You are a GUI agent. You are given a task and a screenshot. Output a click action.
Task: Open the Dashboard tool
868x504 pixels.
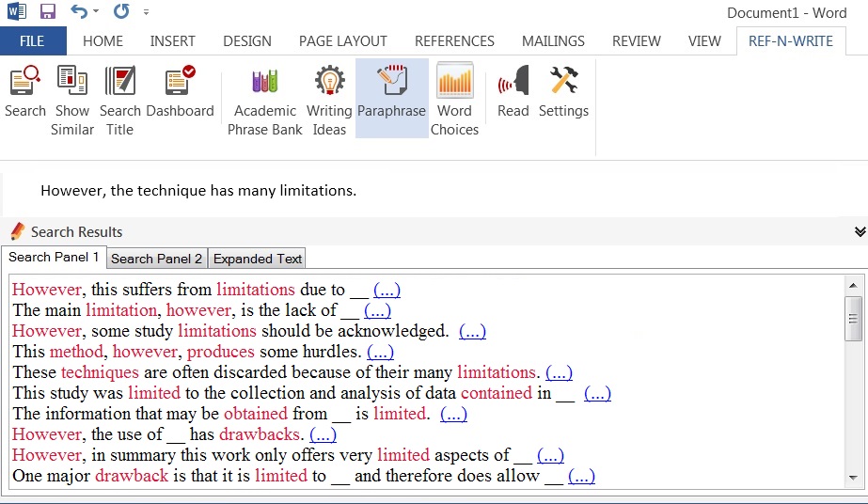[x=180, y=92]
